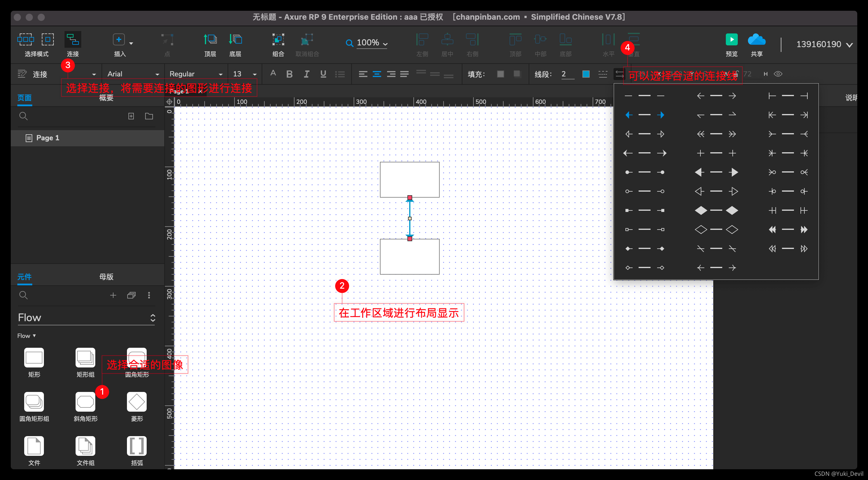Click the 组合 group icon
868x480 pixels.
click(x=278, y=40)
